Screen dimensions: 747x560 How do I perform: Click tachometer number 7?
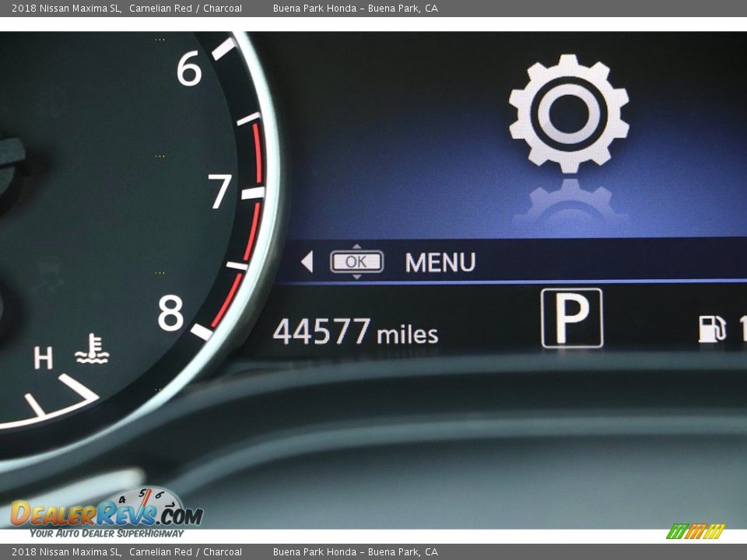tap(220, 191)
